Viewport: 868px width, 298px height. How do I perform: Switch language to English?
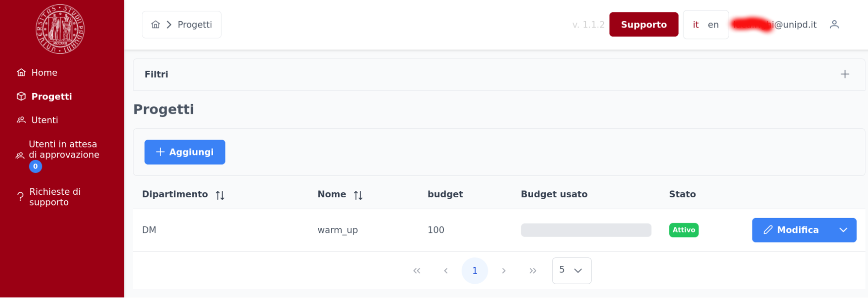coord(713,25)
